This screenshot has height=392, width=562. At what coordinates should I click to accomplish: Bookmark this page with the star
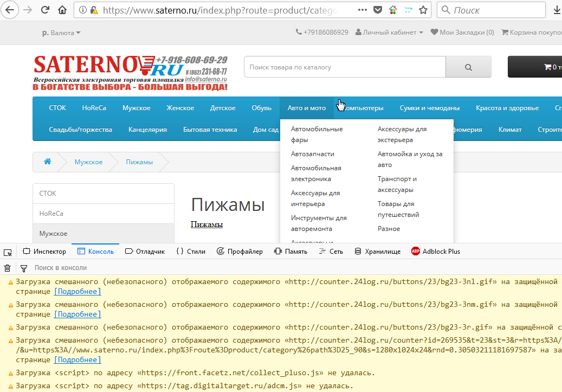pos(423,10)
